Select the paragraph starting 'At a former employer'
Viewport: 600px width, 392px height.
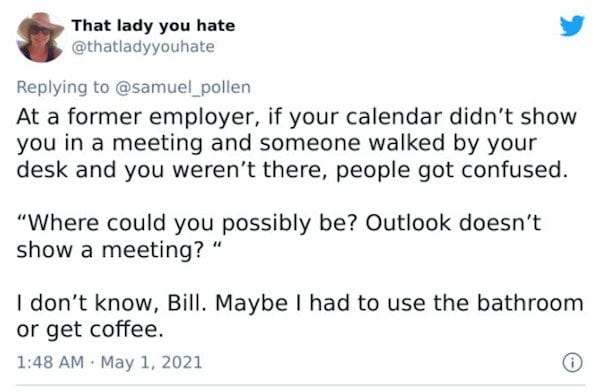tap(296, 143)
